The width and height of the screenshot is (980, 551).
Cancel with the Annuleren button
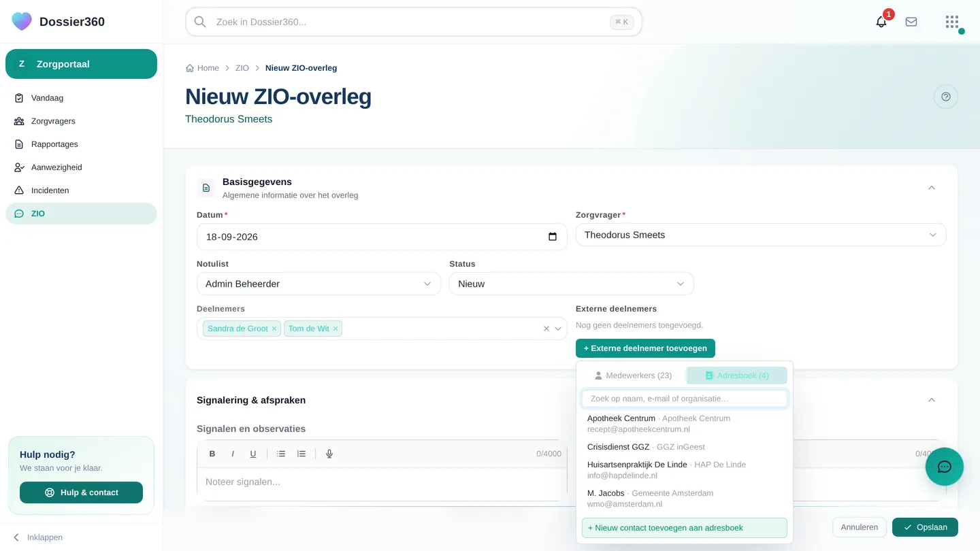click(x=860, y=527)
